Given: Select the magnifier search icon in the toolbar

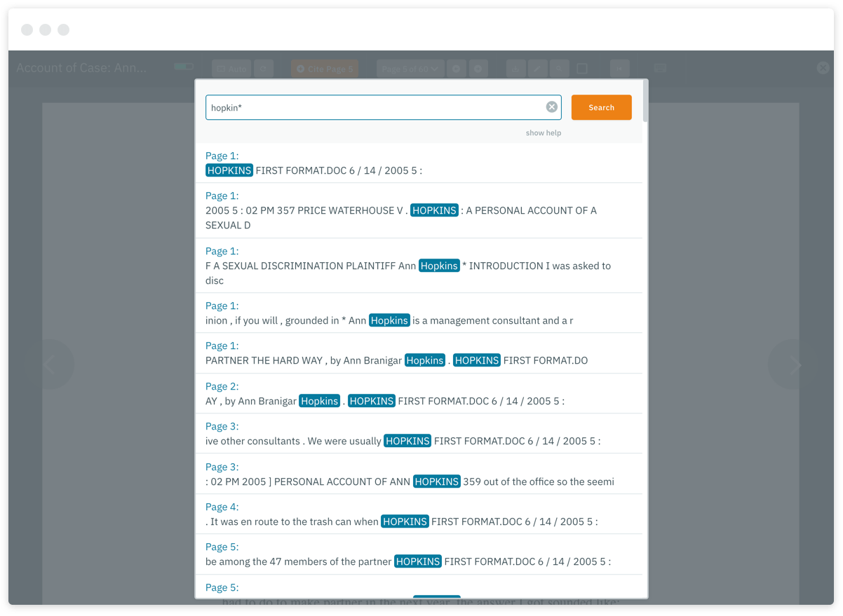Looking at the screenshot, I should click(x=559, y=68).
